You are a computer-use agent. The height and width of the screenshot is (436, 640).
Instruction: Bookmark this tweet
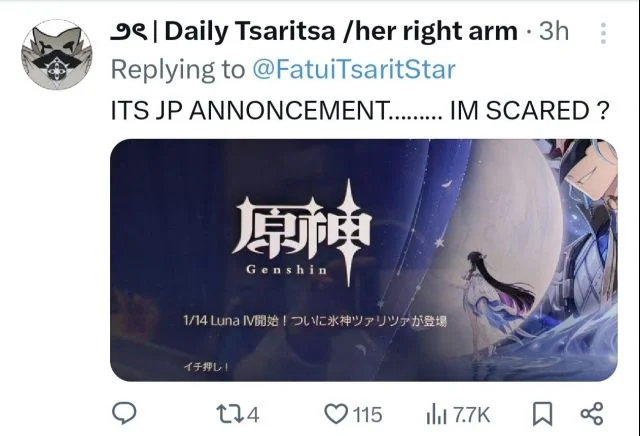click(542, 414)
